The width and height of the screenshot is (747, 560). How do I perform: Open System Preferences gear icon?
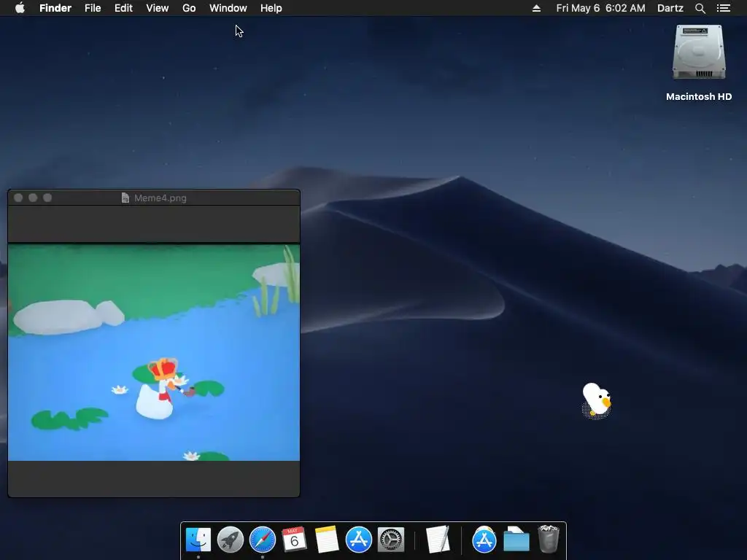(x=391, y=540)
